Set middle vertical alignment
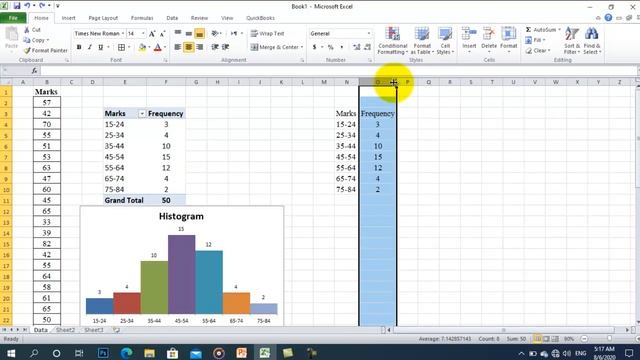Viewport: 640px width, 360px height. click(189, 33)
